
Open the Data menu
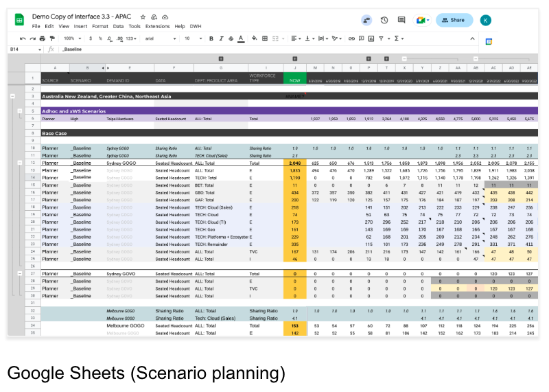(118, 26)
